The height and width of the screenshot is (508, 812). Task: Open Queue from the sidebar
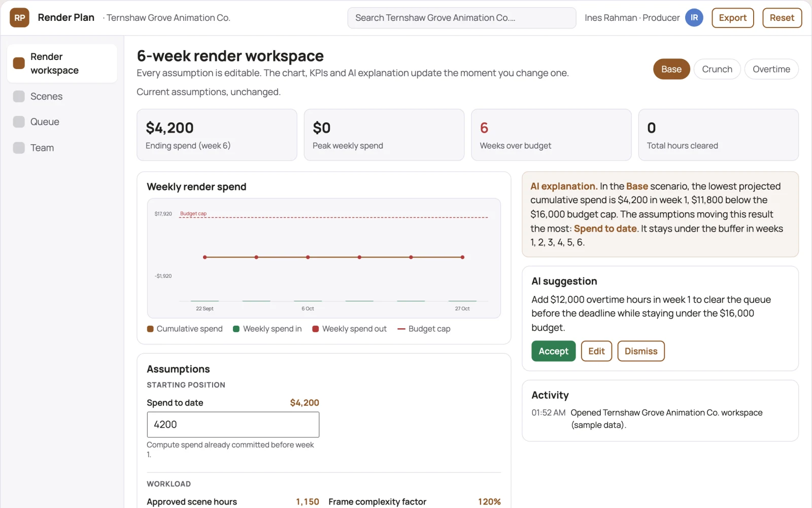coord(62,122)
